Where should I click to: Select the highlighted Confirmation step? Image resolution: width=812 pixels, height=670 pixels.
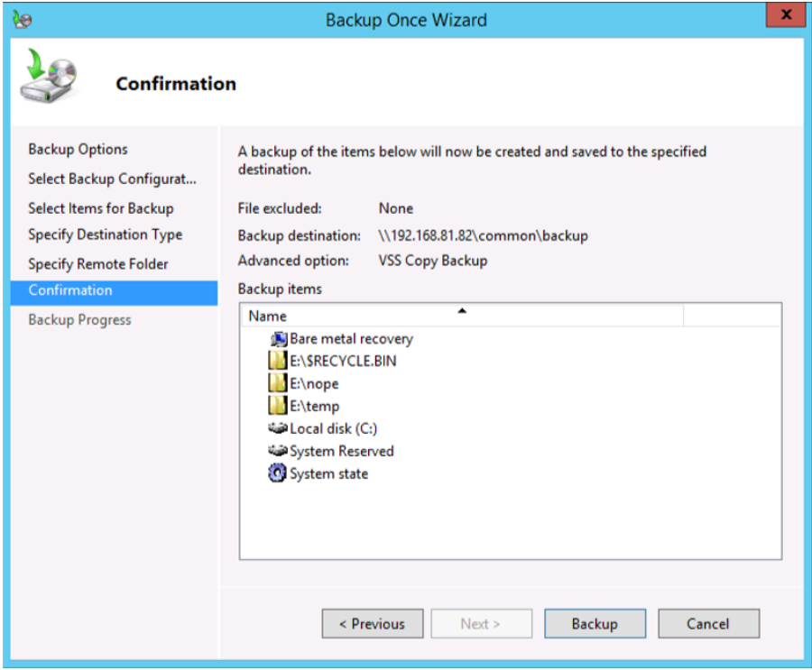tap(70, 290)
